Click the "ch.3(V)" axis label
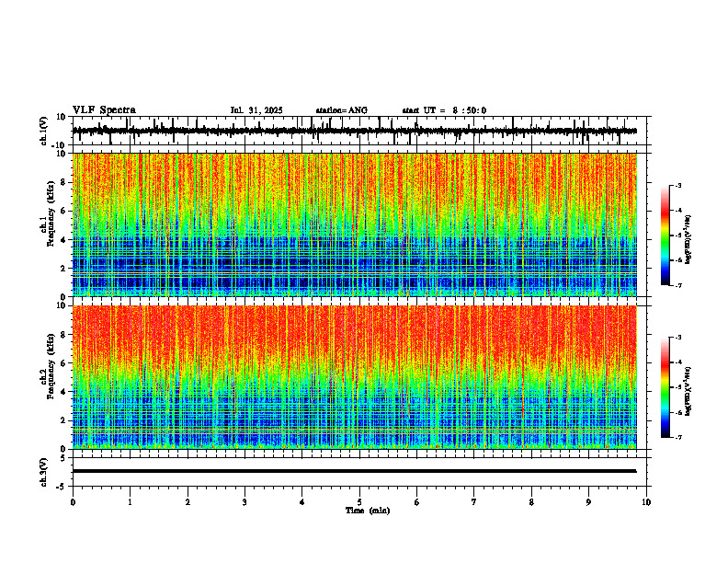Image resolution: width=728 pixels, height=563 pixels. click(44, 473)
